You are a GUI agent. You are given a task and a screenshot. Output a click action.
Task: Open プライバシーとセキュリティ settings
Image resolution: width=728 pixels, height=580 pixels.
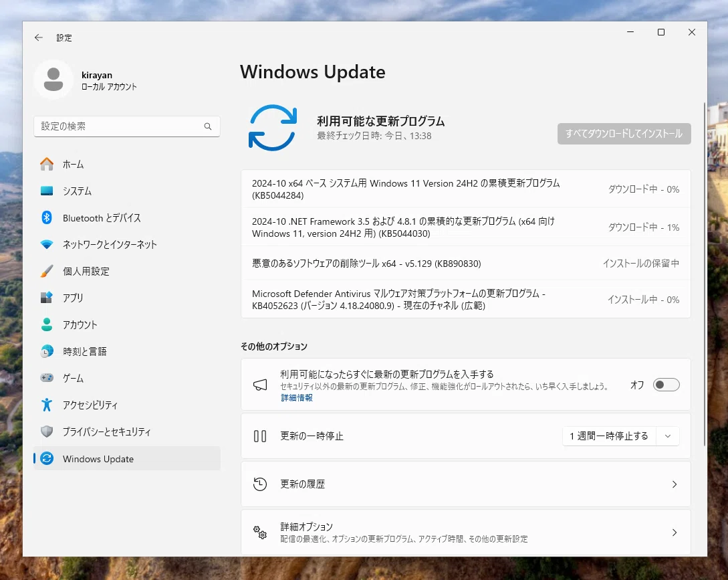coord(127,431)
